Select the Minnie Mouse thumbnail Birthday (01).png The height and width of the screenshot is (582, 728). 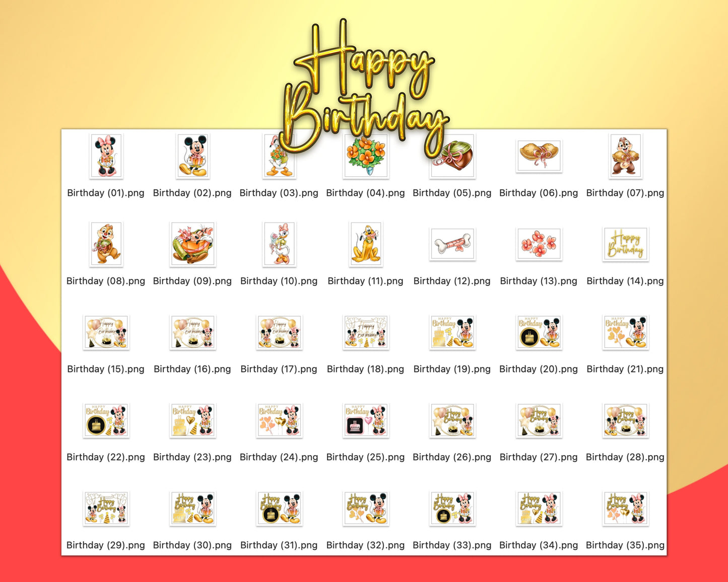pyautogui.click(x=106, y=156)
